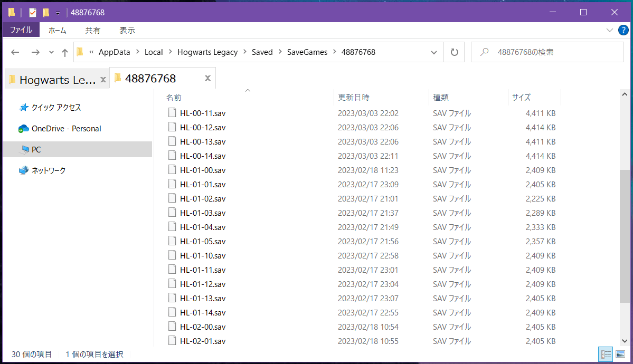The height and width of the screenshot is (364, 633).
Task: Click file icon of HL-01-14.sav
Action: (172, 312)
